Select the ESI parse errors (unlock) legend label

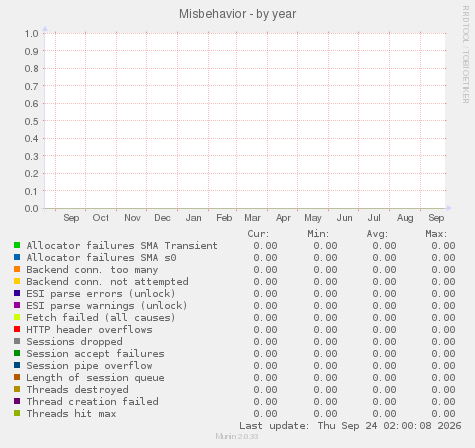(101, 294)
